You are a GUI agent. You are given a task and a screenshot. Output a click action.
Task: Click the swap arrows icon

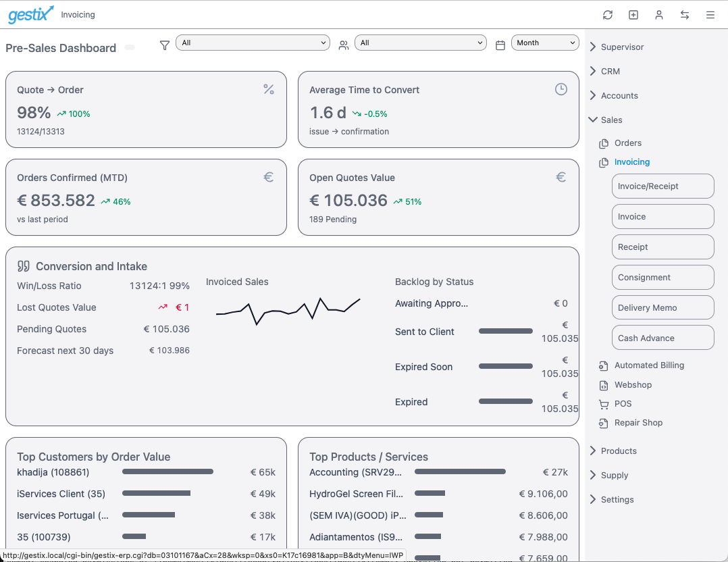(x=685, y=15)
